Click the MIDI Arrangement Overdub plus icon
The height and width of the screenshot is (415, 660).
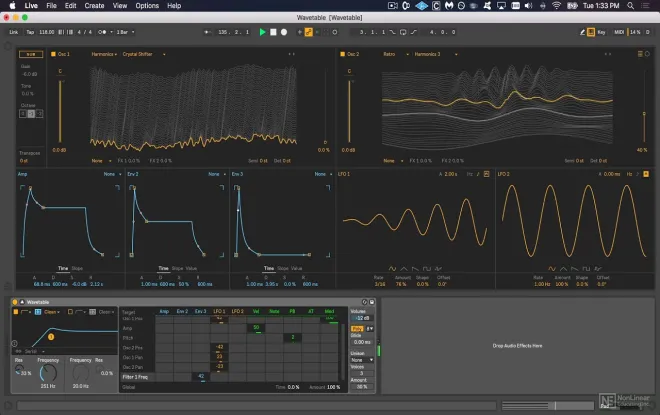(x=300, y=32)
